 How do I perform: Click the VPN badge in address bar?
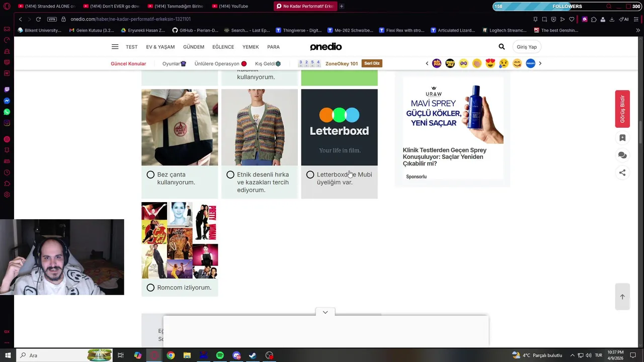tap(52, 19)
